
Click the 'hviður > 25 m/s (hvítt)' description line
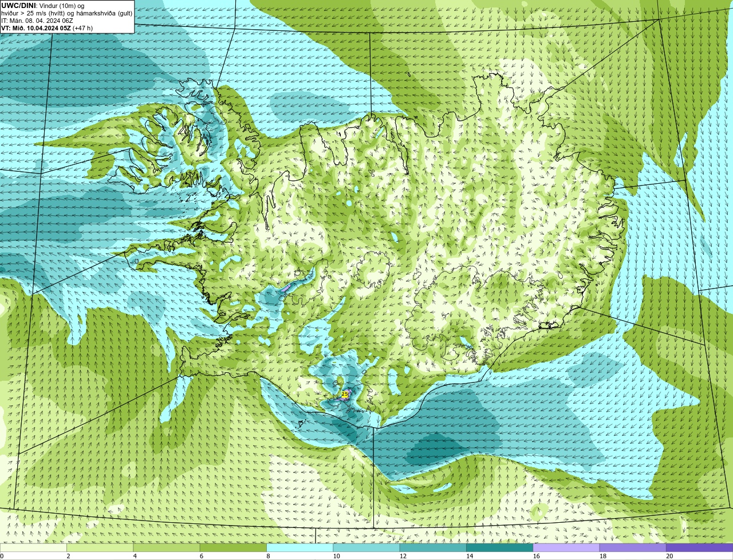[66, 13]
